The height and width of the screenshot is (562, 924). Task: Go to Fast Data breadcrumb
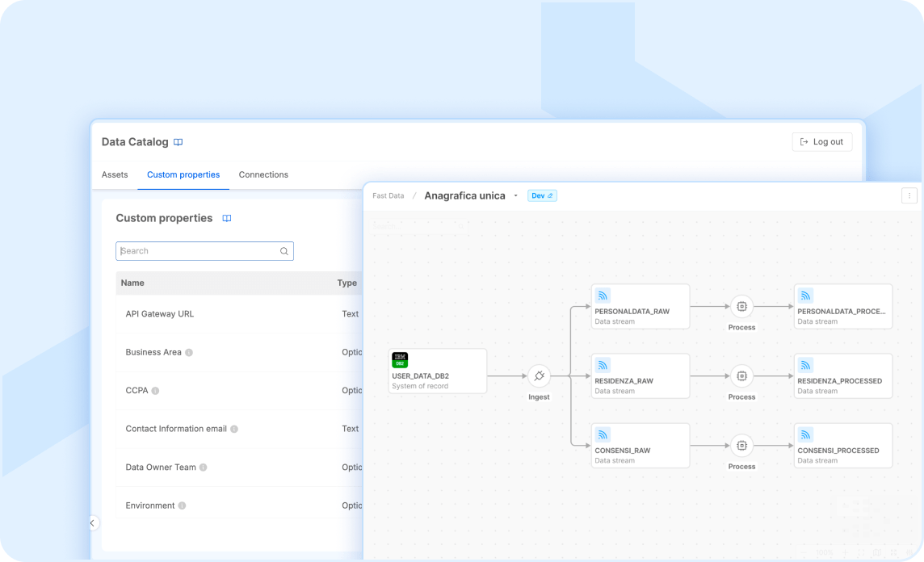click(388, 195)
